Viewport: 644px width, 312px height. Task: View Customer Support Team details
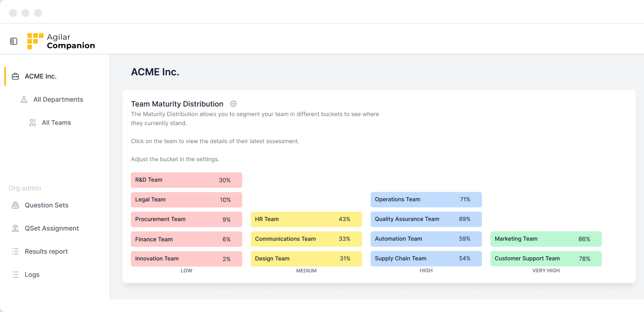click(x=546, y=259)
